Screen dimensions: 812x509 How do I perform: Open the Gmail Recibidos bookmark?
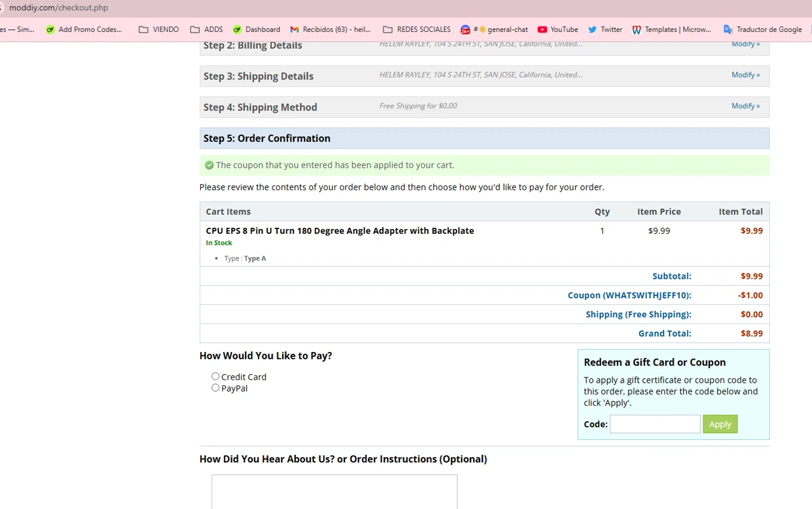(330, 29)
